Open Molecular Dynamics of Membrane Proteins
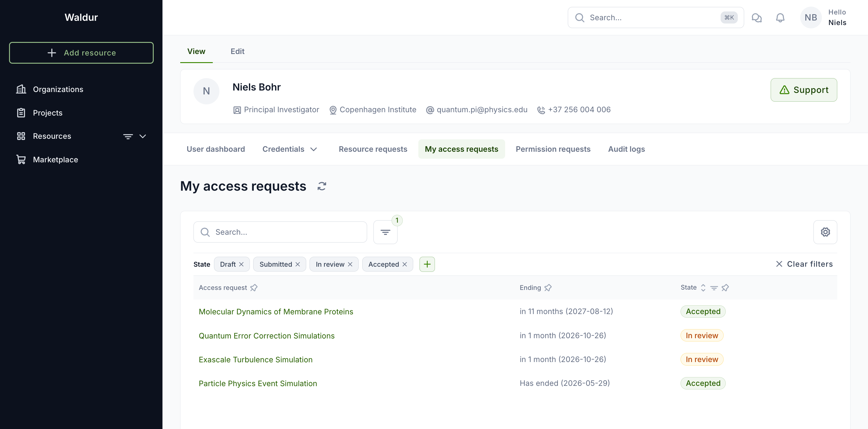868x429 pixels. 276,312
